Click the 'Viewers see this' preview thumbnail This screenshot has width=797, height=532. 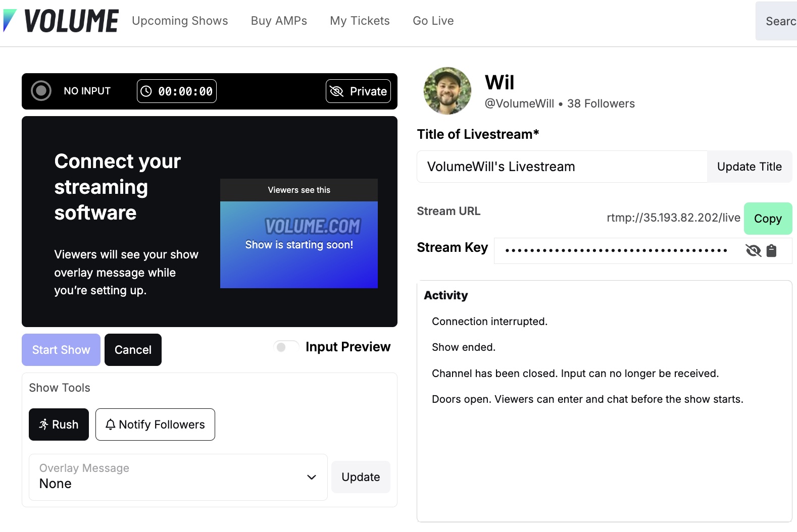click(x=299, y=234)
